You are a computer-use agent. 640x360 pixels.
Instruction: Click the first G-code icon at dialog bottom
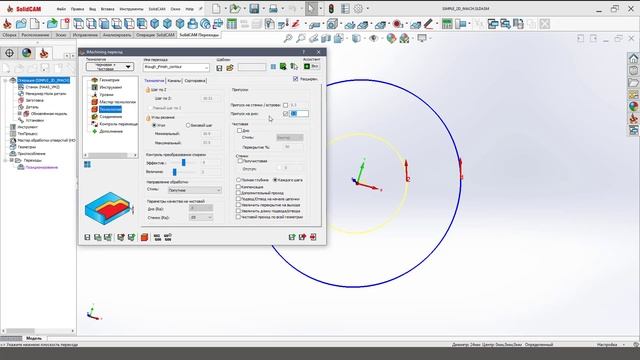coord(157,237)
